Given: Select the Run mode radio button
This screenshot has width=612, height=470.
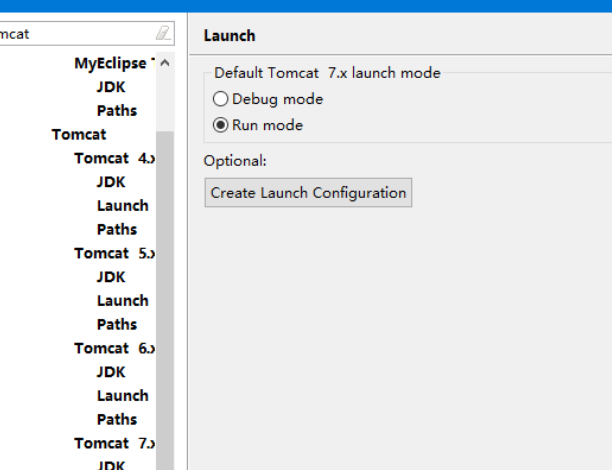Looking at the screenshot, I should pos(220,125).
